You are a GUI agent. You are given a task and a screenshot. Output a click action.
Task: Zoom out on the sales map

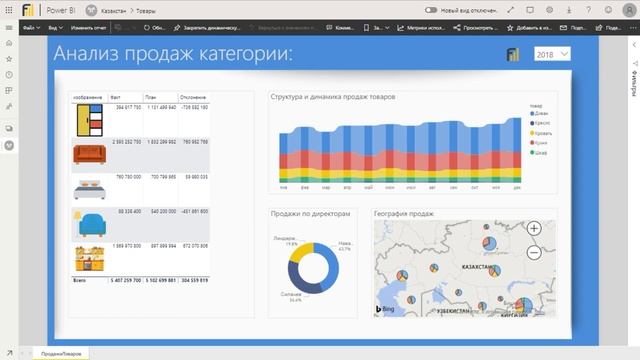[534, 253]
